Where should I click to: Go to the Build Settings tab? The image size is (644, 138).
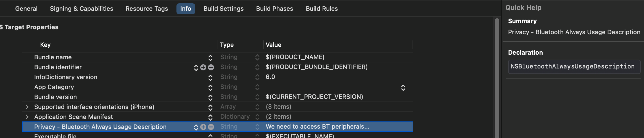[223, 9]
